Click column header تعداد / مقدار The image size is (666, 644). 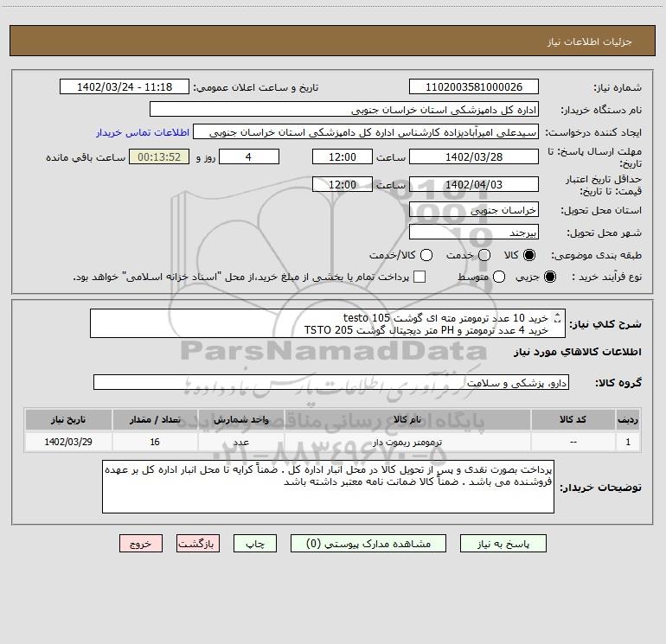click(x=155, y=420)
